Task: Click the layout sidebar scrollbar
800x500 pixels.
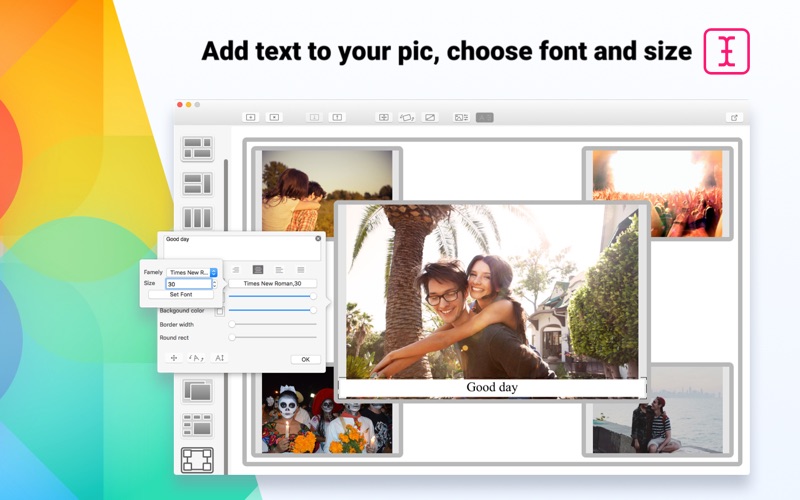Action: (226, 194)
